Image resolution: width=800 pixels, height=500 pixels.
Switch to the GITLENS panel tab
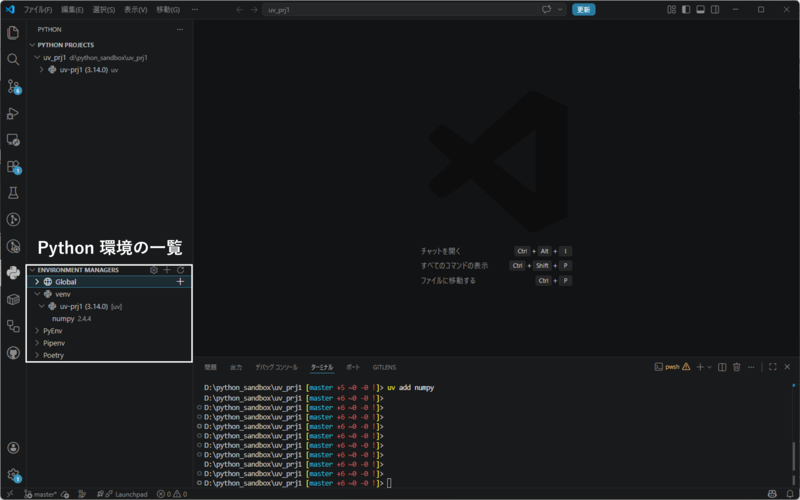pos(384,367)
